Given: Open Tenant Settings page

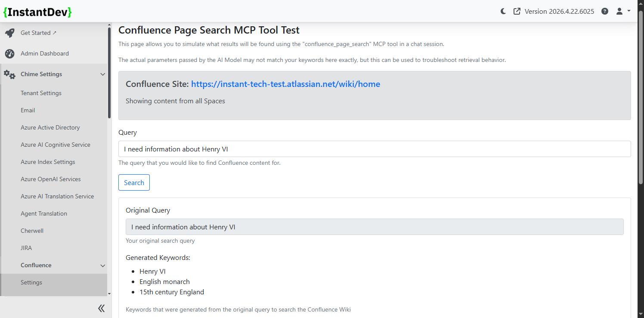Looking at the screenshot, I should click(41, 93).
